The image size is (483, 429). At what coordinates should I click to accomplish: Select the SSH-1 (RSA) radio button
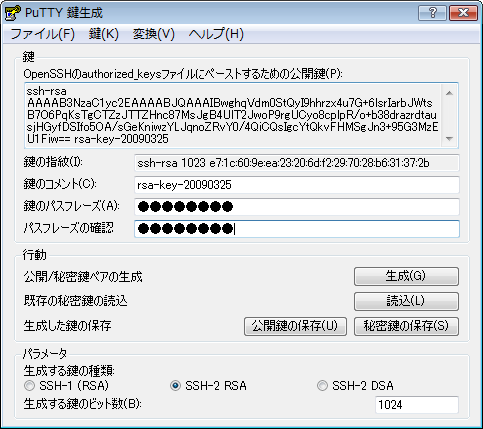click(66, 386)
